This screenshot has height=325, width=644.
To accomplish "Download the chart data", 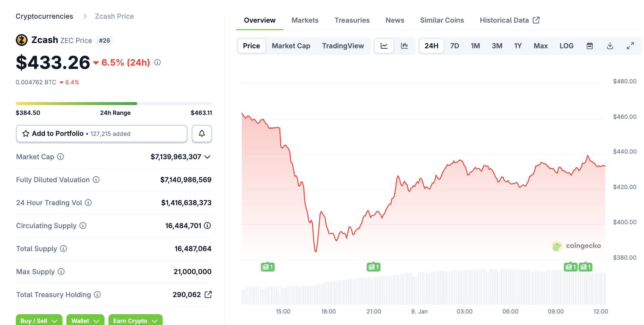I will pos(610,46).
